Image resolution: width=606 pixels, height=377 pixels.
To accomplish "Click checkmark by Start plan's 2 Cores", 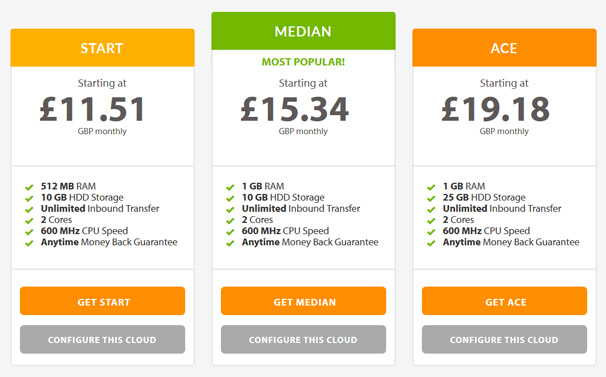I will click(29, 221).
